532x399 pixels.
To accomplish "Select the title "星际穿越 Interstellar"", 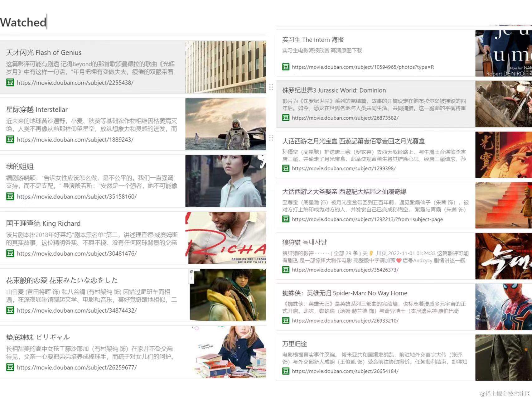I will click(37, 109).
